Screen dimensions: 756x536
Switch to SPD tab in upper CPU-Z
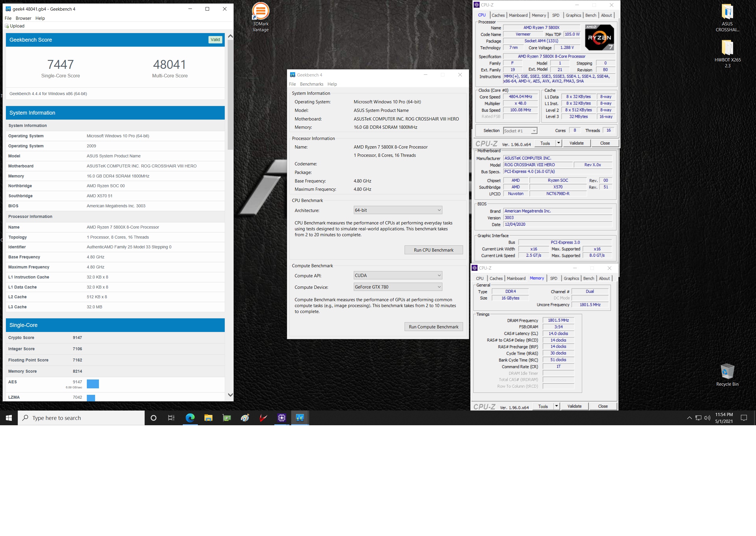556,15
